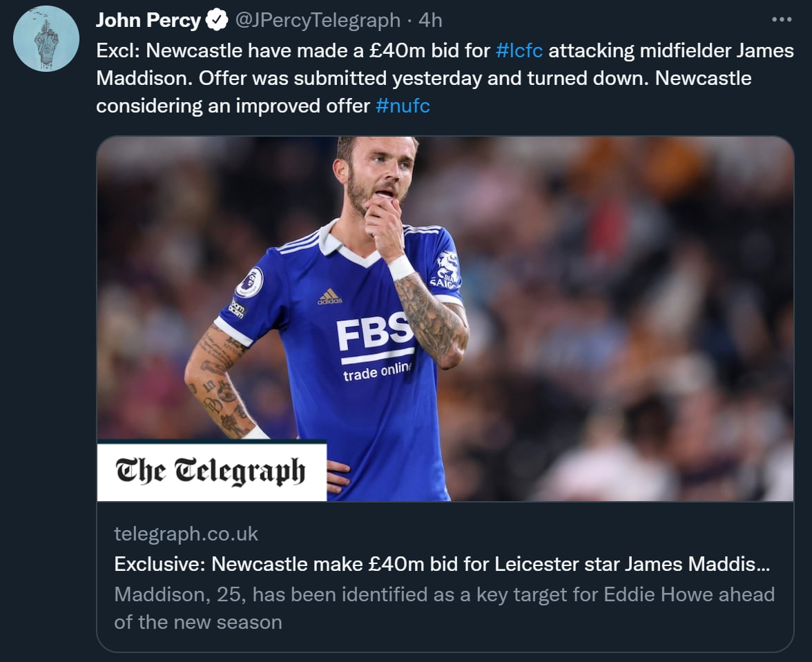Click the tweet text about the turned-down offer
Viewport: 812px width, 662px height.
[x=423, y=79]
